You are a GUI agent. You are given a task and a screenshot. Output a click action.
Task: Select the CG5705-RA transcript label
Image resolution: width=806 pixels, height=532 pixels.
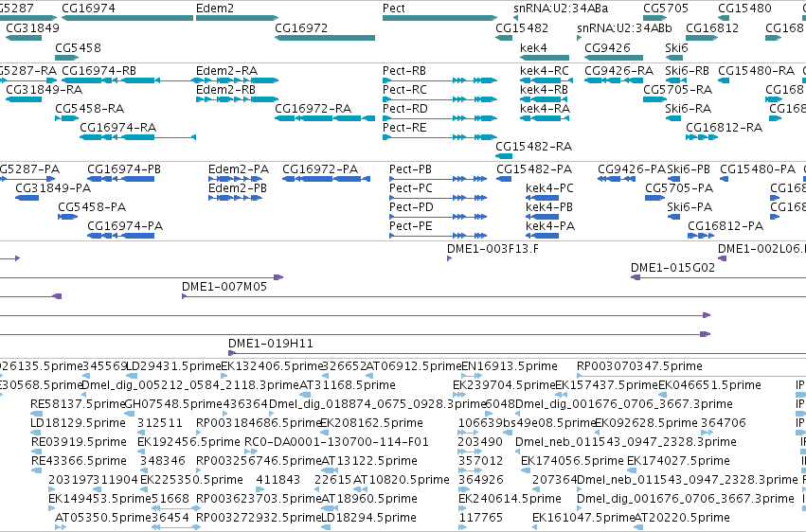click(677, 89)
